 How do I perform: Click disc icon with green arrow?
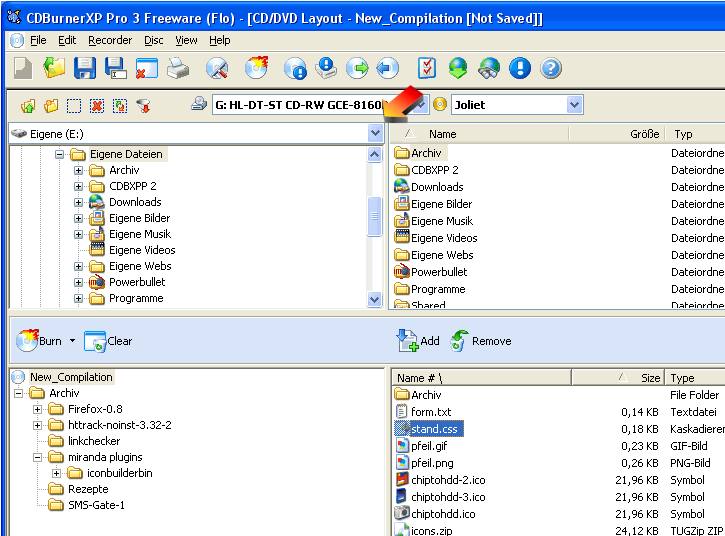[357, 68]
